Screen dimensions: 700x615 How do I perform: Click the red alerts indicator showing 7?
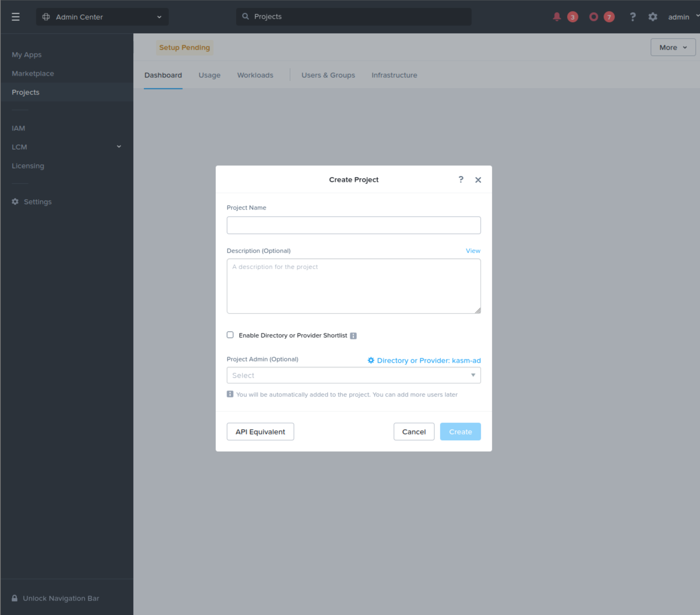[x=609, y=17]
